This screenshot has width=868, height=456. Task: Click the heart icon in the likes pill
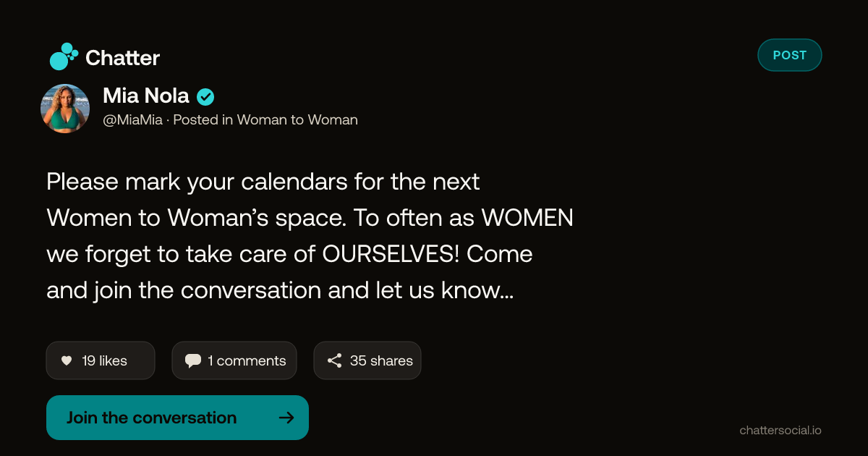pyautogui.click(x=67, y=360)
